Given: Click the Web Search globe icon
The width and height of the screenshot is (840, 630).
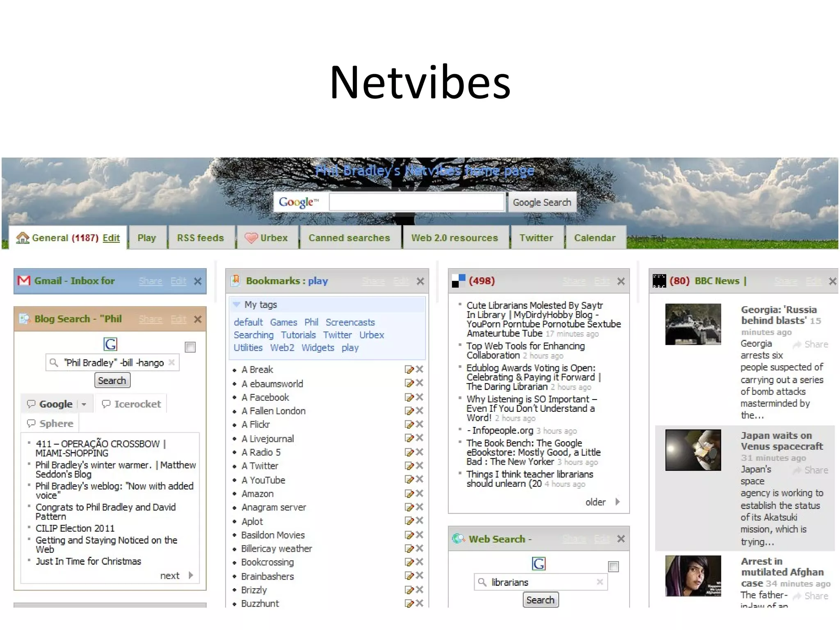Looking at the screenshot, I should click(458, 539).
